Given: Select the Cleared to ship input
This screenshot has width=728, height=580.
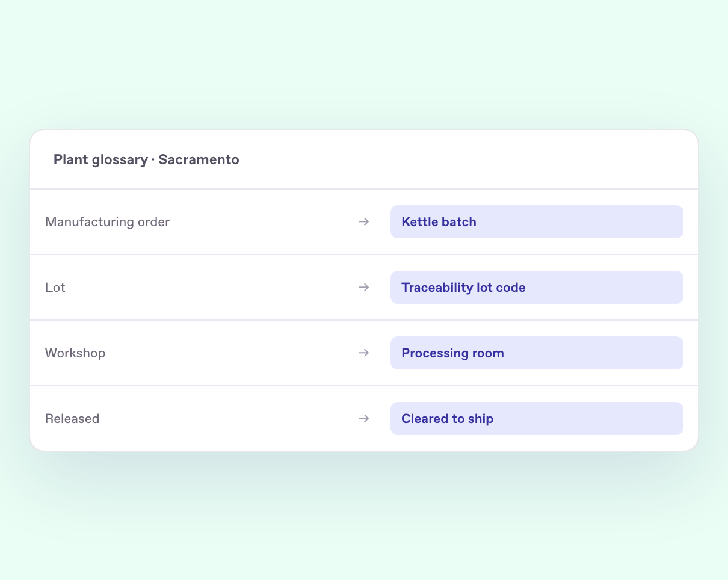Looking at the screenshot, I should pos(537,419).
